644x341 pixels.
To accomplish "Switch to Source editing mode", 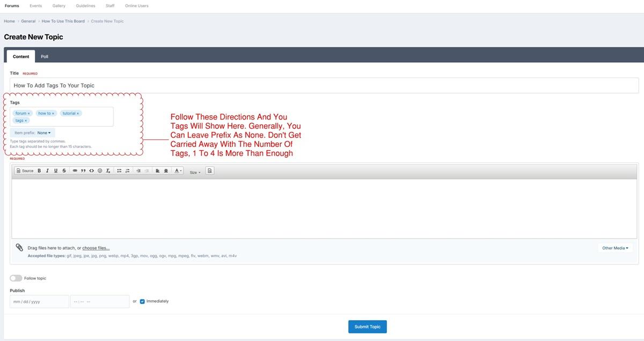I will tap(25, 171).
